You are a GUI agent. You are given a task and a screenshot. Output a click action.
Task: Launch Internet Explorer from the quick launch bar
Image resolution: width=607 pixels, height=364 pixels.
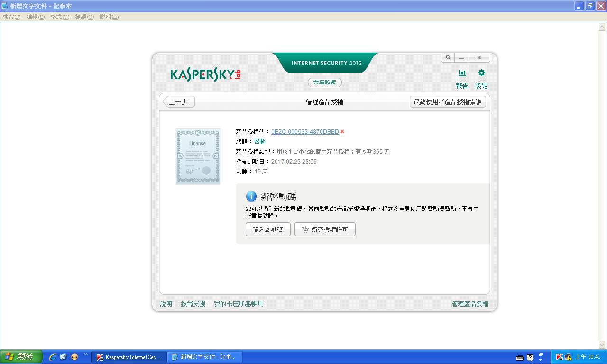pos(53,356)
